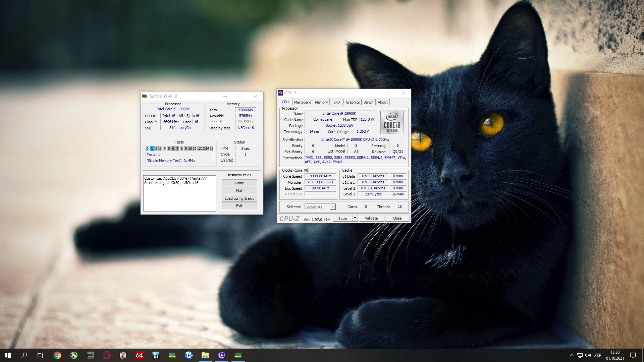
Task: Click the CPU-Z taskbar icon
Action: [222, 355]
